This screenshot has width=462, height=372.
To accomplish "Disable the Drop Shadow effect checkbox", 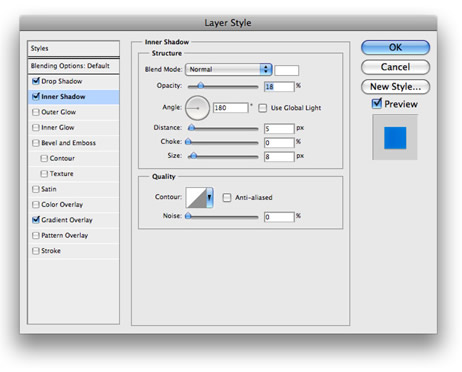I will [x=36, y=81].
